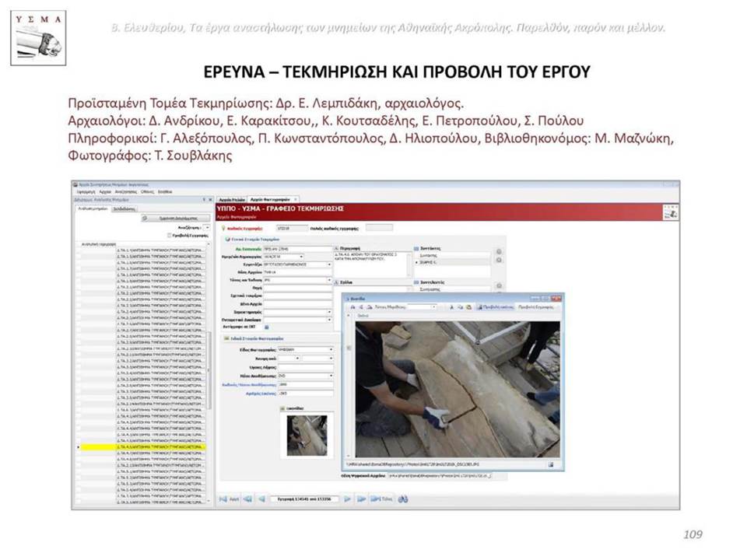Click the Κωδικός Εγγραφής field at the top of the form

coord(292,228)
